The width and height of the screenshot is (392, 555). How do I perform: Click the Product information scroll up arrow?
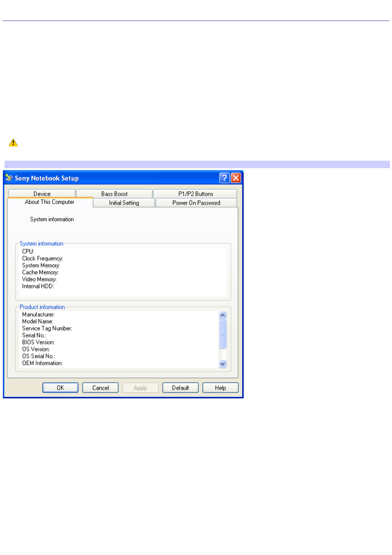click(x=223, y=315)
